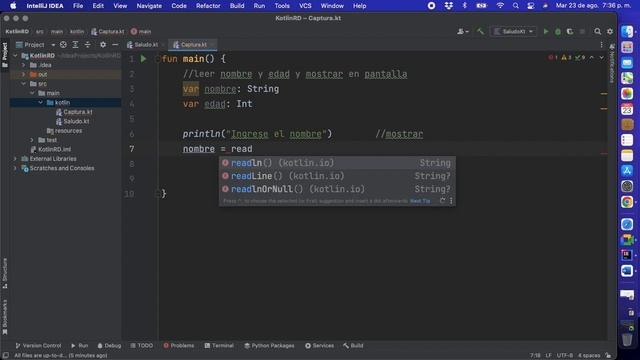Build project with the hammer icon
The image size is (640, 360).
(x=480, y=31)
